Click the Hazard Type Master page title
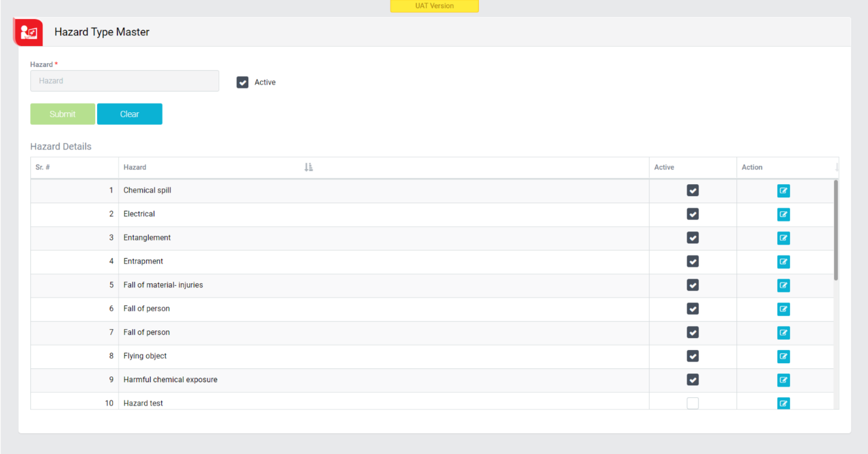868x454 pixels. tap(102, 32)
